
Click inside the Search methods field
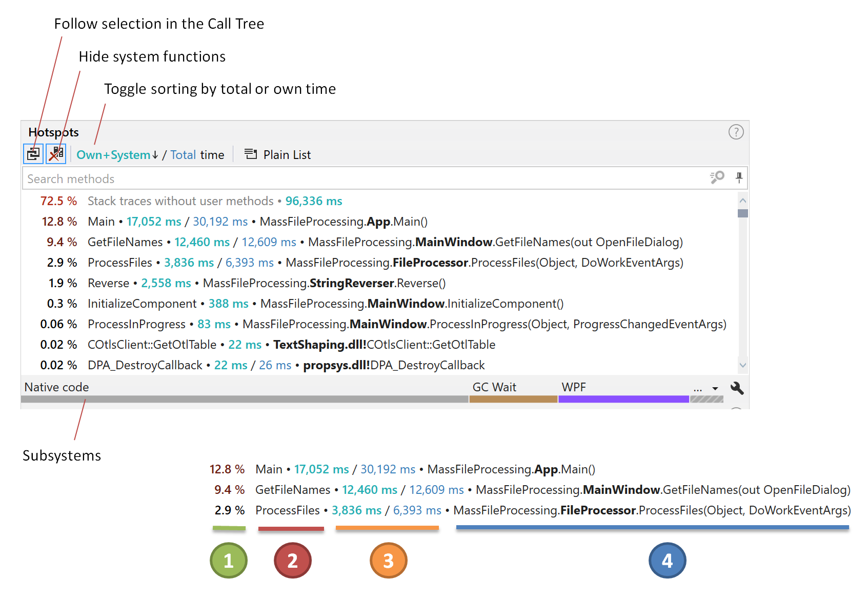click(205, 178)
